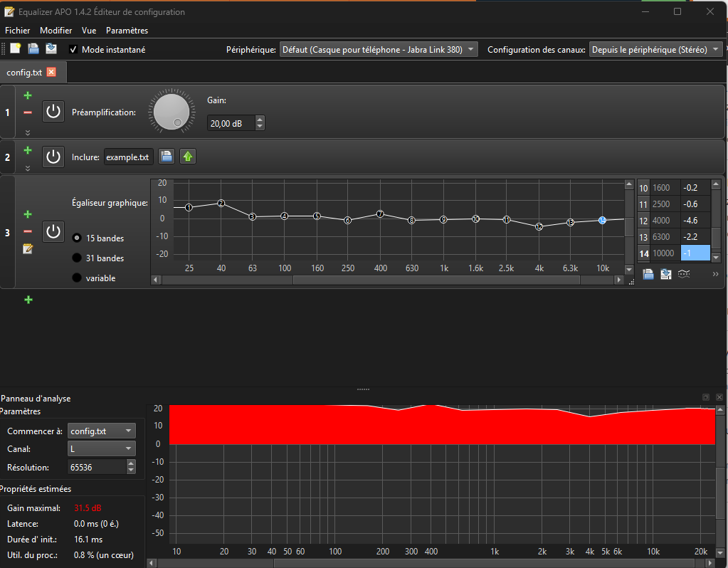This screenshot has height=568, width=728.
Task: Click the notepad edit icon in row 3
Action: pos(28,248)
